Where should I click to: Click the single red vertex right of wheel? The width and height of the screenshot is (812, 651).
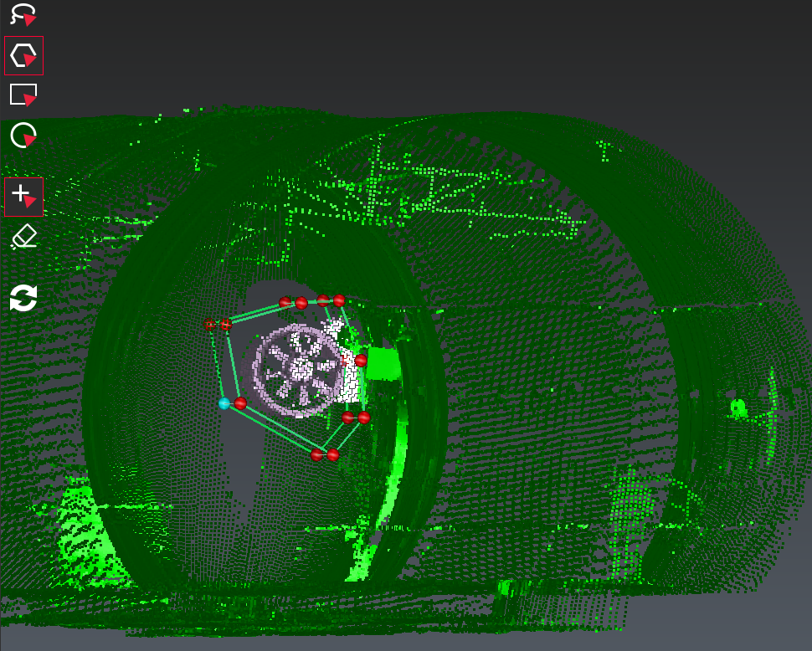[x=361, y=361]
